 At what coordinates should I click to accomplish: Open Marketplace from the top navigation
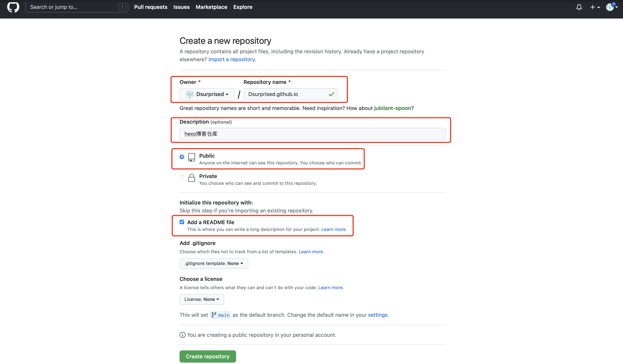pos(211,7)
